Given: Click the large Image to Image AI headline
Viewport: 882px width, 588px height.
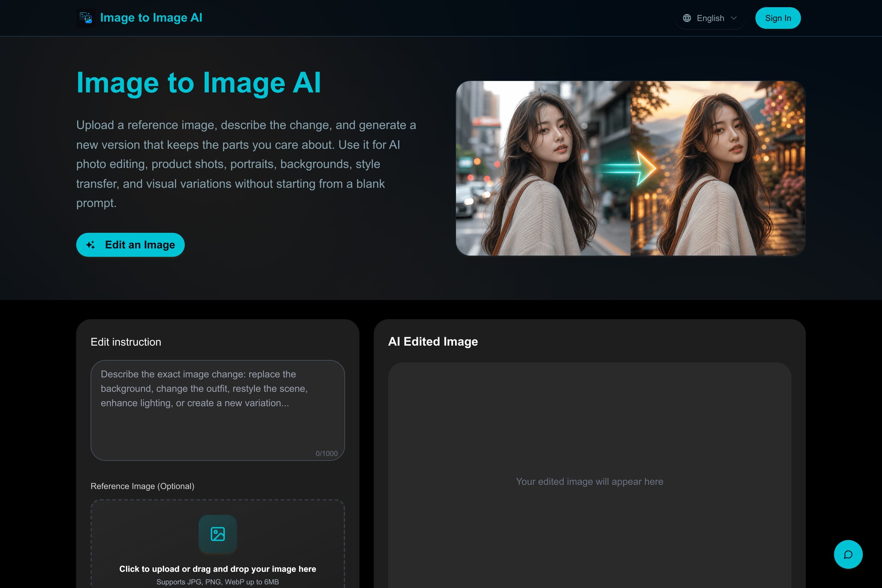Looking at the screenshot, I should (199, 82).
